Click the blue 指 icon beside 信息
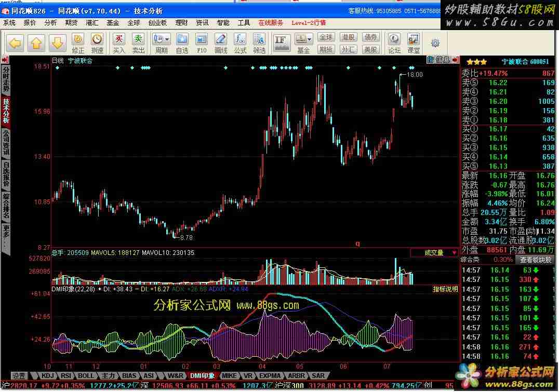This screenshot has height=392, width=559. pos(430,60)
